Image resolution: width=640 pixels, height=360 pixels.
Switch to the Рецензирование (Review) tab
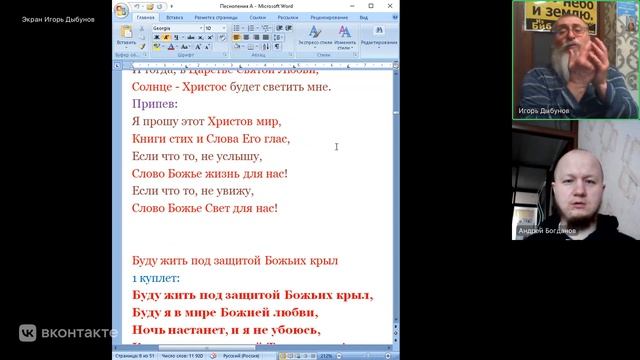329,18
